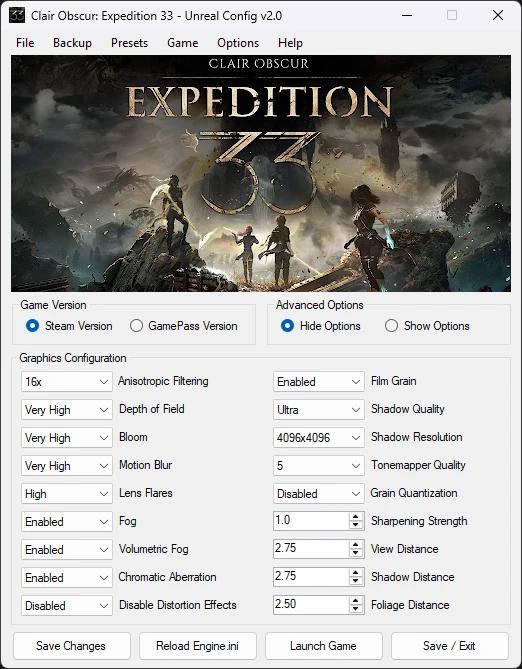Select Hide Options radio button
This screenshot has height=669, width=522.
(x=287, y=326)
